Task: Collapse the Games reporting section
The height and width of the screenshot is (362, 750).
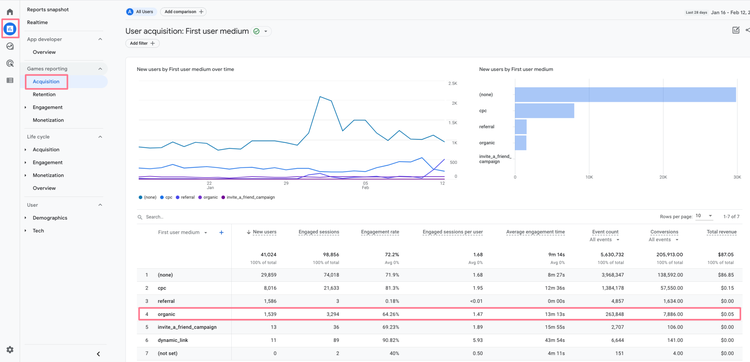Action: click(100, 68)
